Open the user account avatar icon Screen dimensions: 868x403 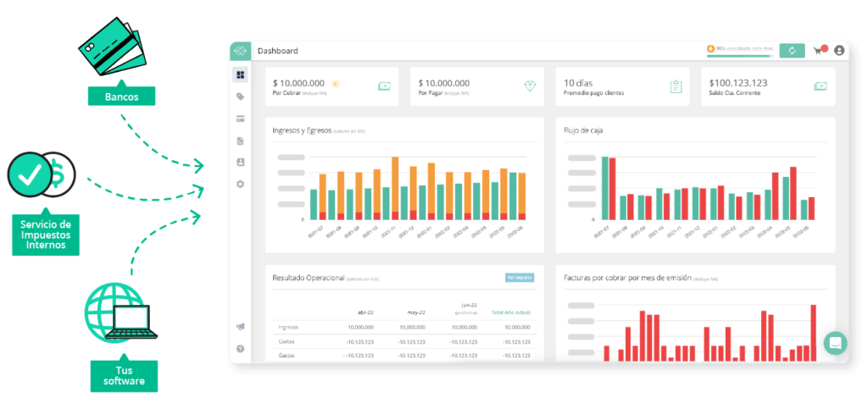[x=839, y=51]
